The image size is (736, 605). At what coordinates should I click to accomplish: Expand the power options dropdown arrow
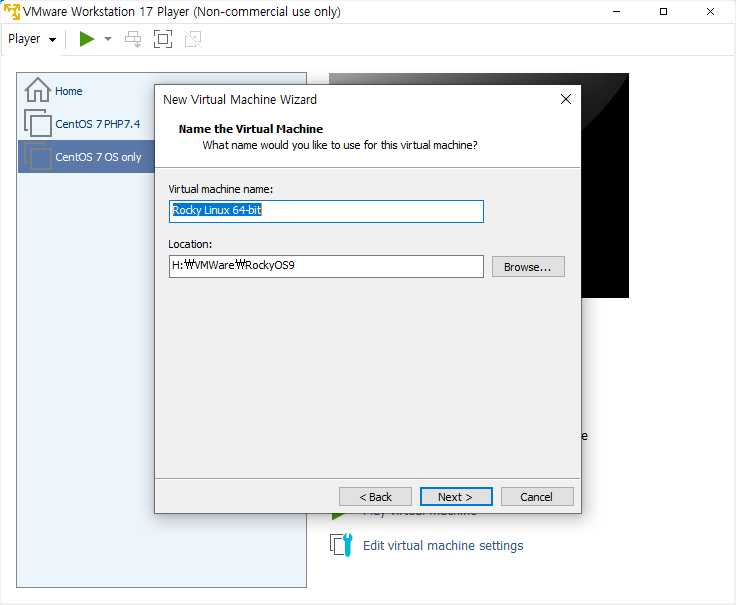(x=108, y=39)
